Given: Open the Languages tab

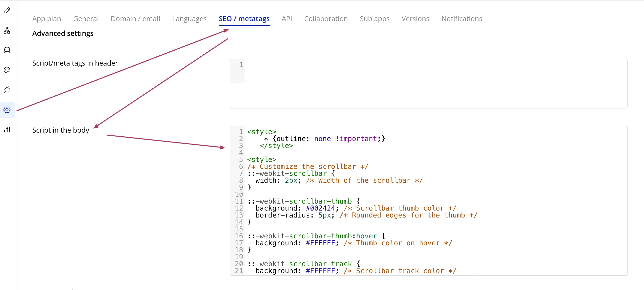Looking at the screenshot, I should (x=189, y=19).
